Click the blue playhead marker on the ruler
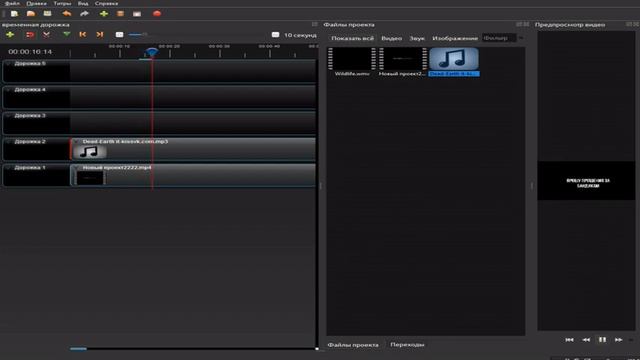 click(x=151, y=53)
